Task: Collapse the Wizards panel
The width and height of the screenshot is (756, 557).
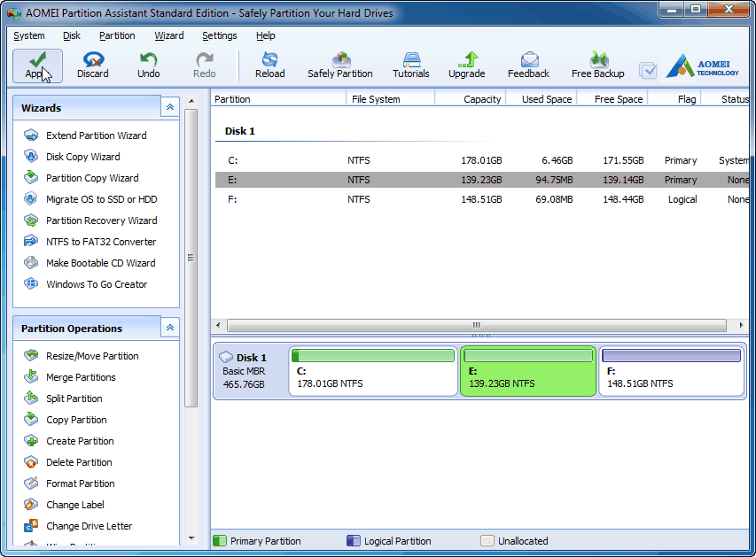Action: (x=169, y=107)
